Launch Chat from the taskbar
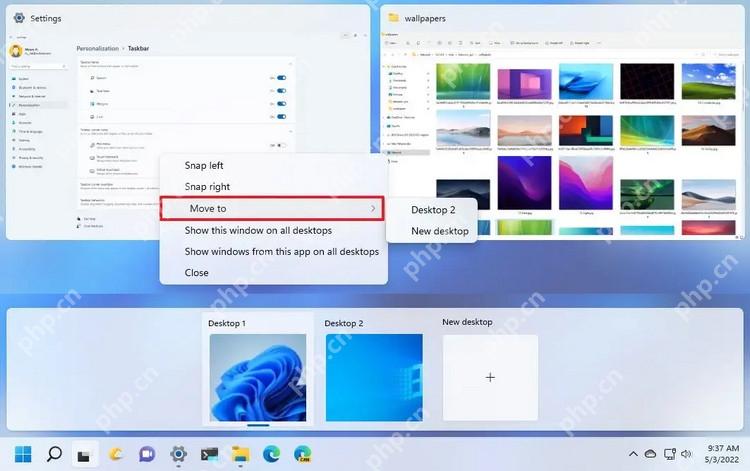 [x=147, y=454]
